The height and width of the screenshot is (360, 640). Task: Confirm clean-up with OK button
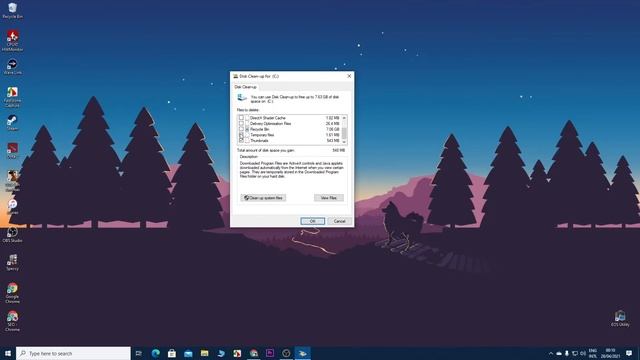point(313,221)
